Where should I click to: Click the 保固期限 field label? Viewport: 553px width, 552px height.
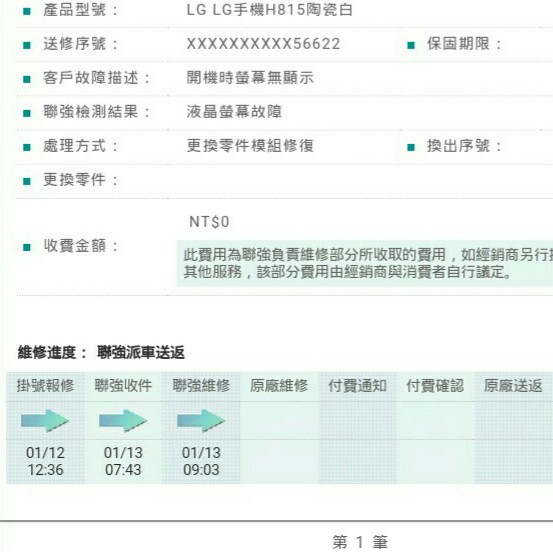[x=464, y=44]
